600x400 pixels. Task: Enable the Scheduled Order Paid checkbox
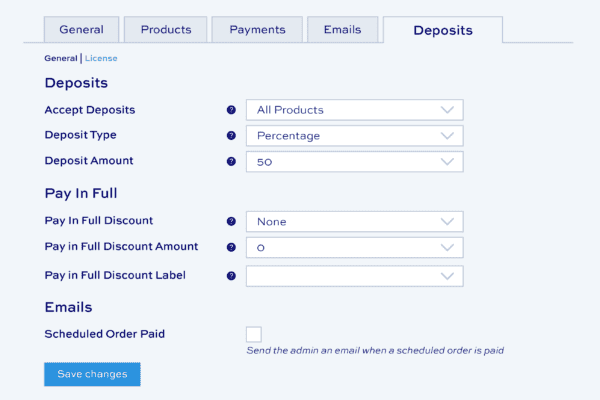[254, 334]
